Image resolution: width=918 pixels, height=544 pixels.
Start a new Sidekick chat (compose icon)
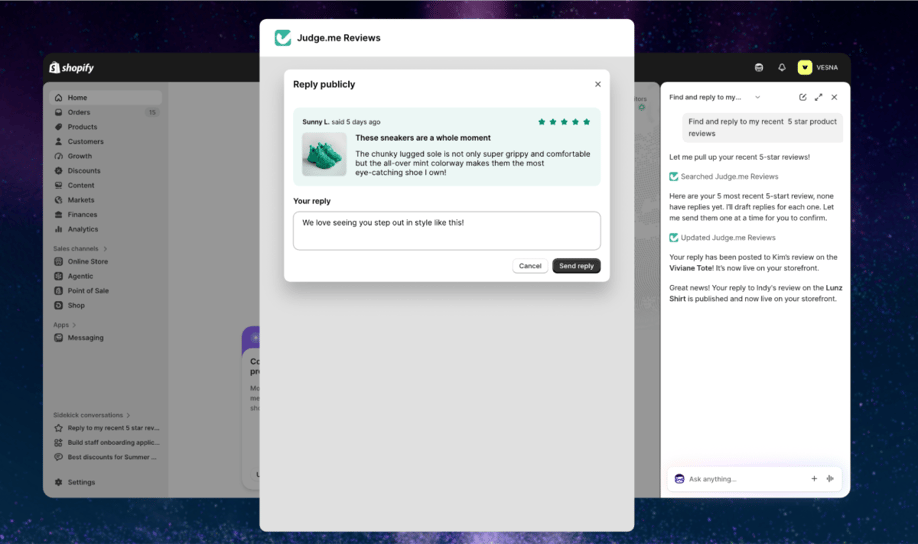[x=803, y=98]
